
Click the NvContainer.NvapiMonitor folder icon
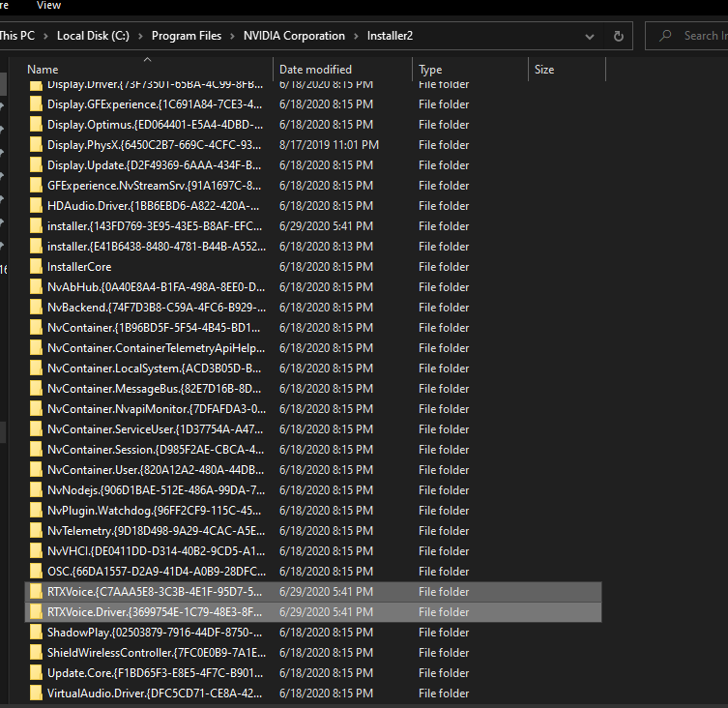[36, 409]
